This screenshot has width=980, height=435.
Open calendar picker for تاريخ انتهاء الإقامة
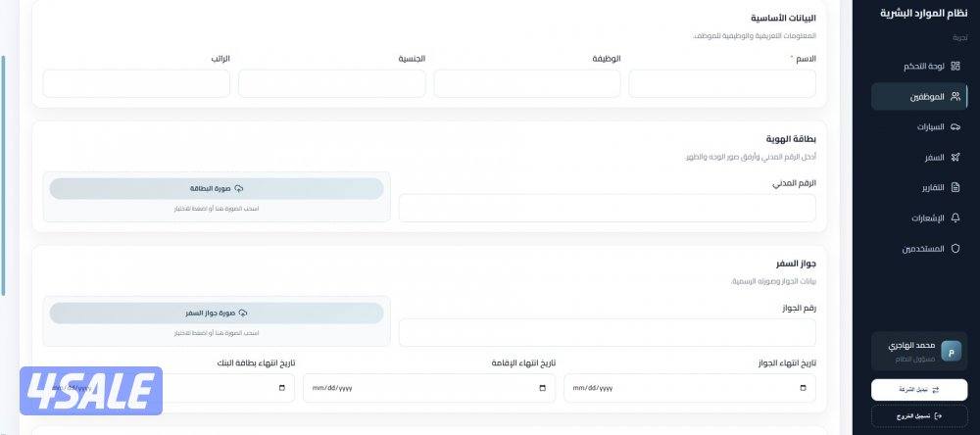pos(543,388)
